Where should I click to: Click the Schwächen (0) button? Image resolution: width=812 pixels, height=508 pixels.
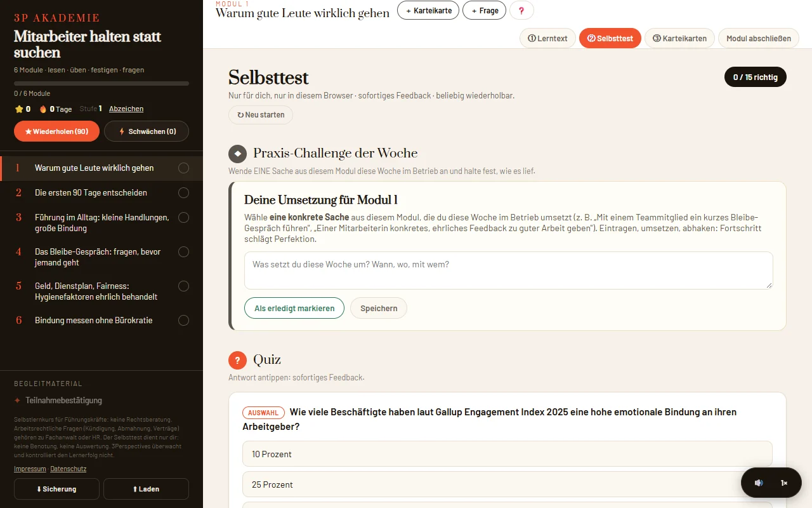(147, 131)
